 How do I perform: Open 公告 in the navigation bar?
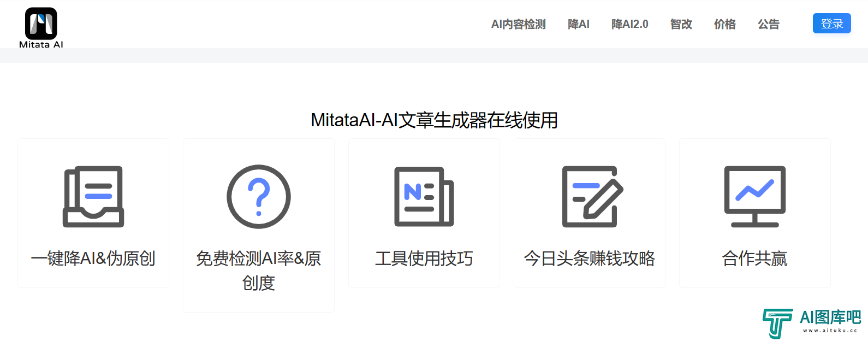(769, 24)
